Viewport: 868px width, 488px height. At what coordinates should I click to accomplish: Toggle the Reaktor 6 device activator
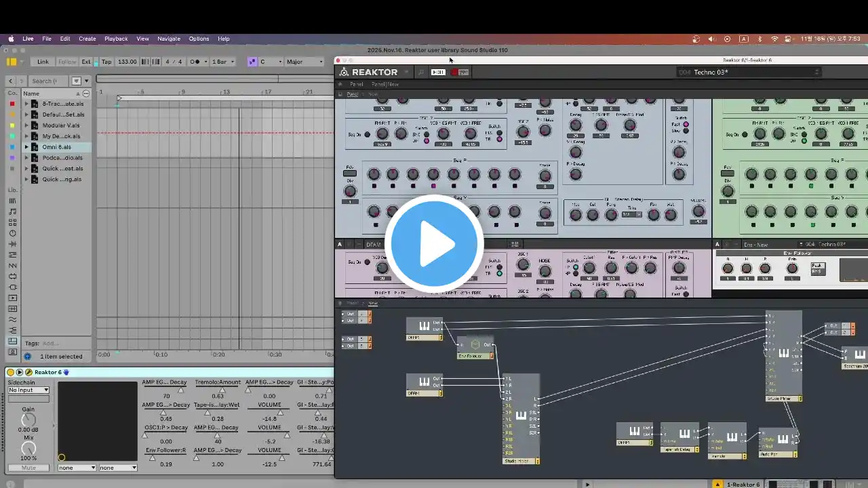[10, 372]
